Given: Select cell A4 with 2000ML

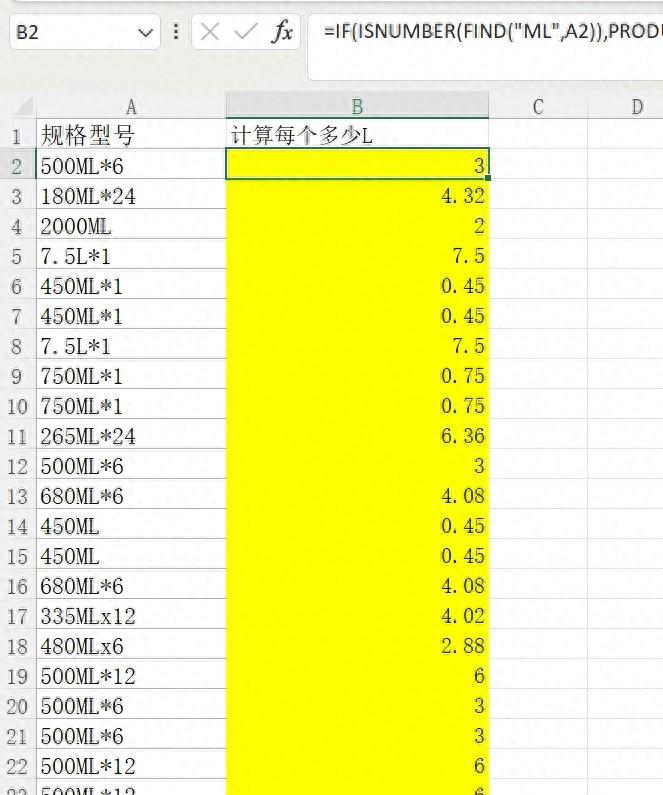Looking at the screenshot, I should pyautogui.click(x=131, y=226).
